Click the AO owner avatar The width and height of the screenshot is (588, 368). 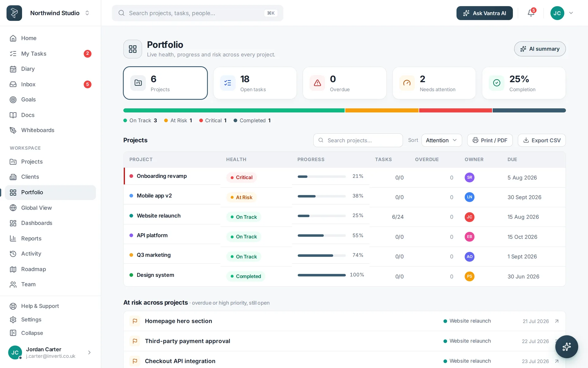(x=469, y=256)
